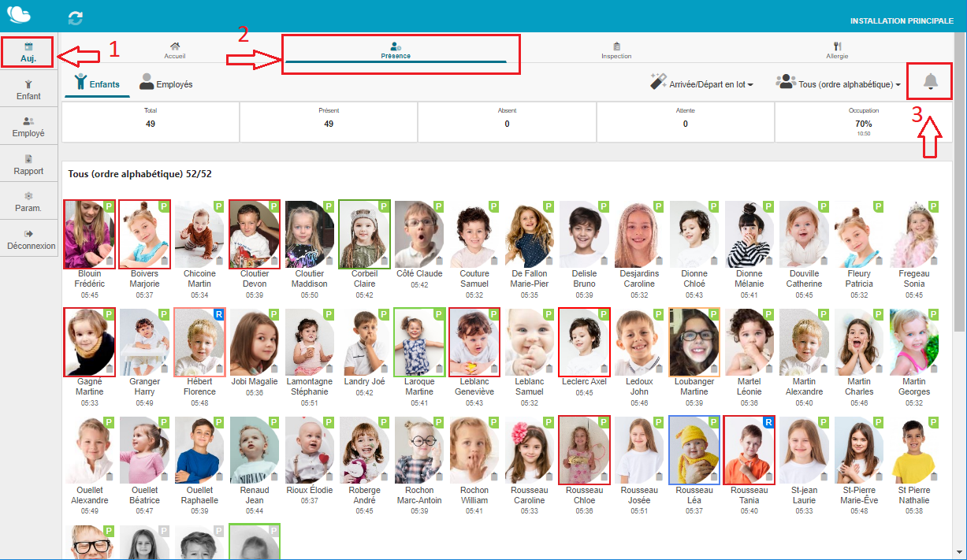Click clipboard icon on Rousseau Léa's photo
Viewport: 967px width, 560px height.
tap(714, 478)
